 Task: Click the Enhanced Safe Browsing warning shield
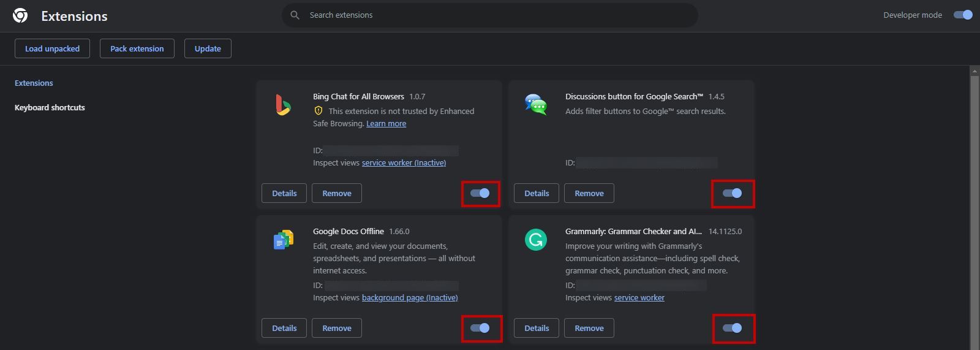[x=318, y=111]
